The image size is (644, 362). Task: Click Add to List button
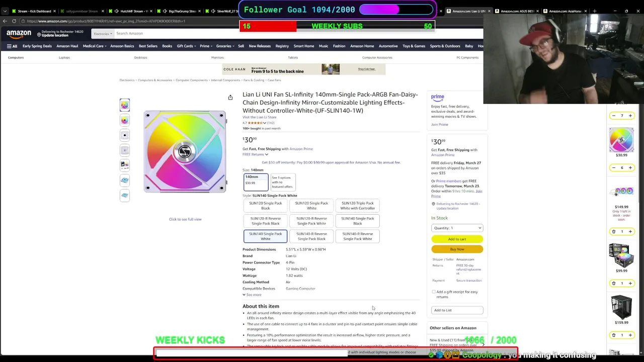coord(457,310)
